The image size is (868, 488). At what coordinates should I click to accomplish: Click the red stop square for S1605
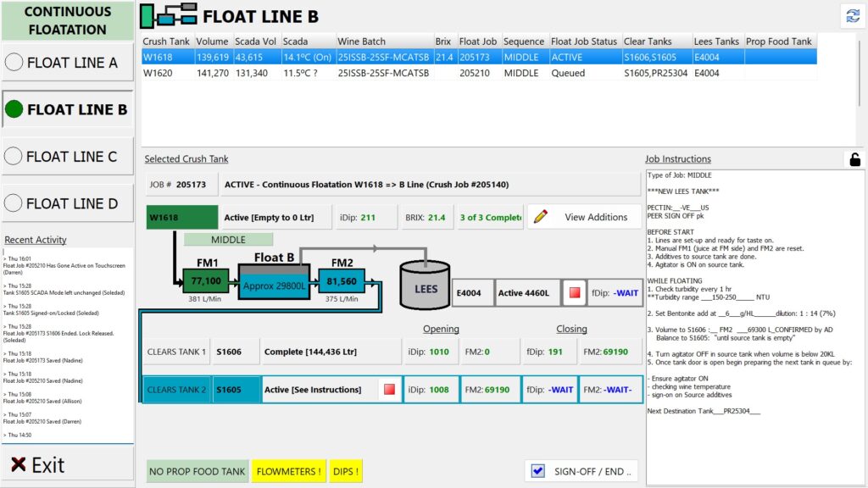pos(389,390)
